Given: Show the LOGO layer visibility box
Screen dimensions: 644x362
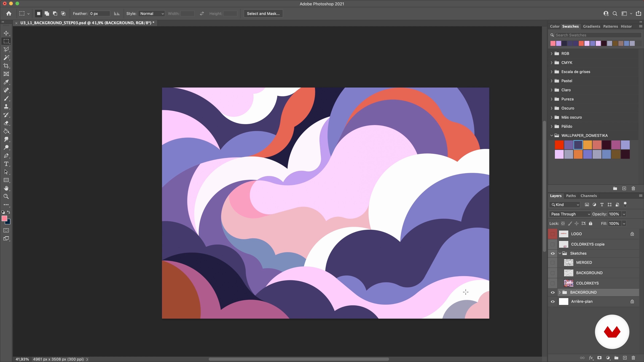Looking at the screenshot, I should pos(552,234).
